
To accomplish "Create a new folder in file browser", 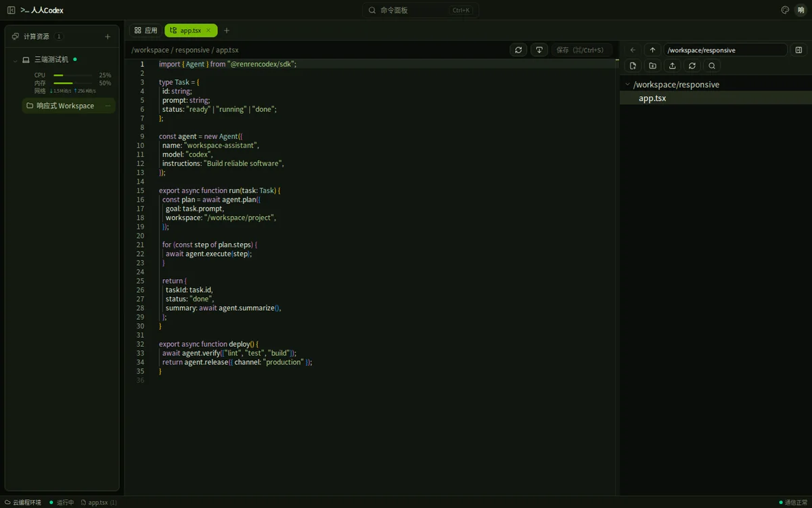I will (x=652, y=66).
